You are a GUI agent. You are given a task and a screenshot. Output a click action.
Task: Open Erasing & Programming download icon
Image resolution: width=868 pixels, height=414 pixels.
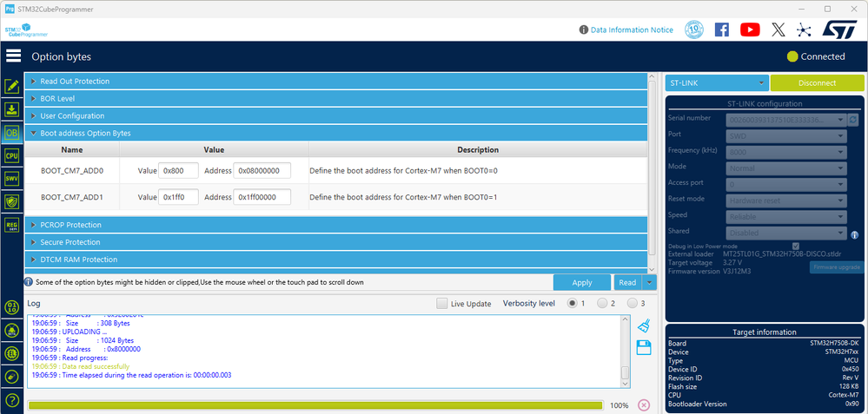tap(12, 109)
